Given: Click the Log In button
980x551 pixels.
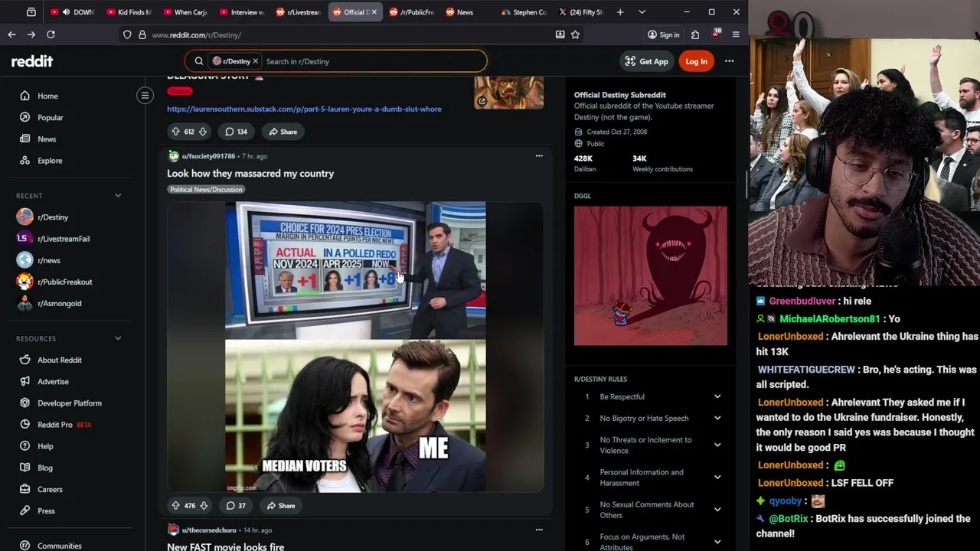Looking at the screenshot, I should coord(697,61).
